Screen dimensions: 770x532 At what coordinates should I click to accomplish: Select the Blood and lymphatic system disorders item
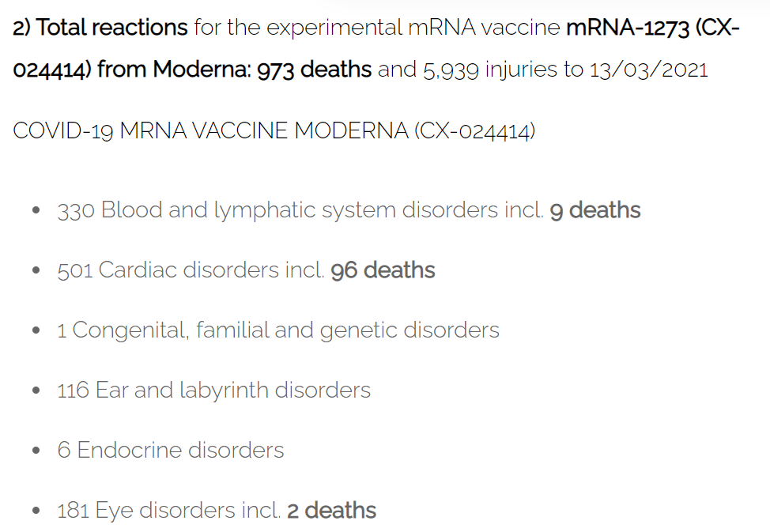tap(349, 211)
